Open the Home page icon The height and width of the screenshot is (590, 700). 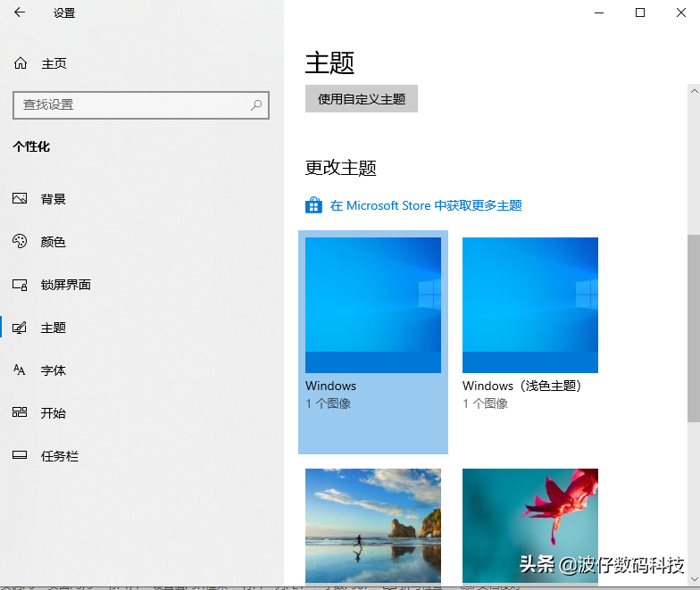[x=20, y=63]
